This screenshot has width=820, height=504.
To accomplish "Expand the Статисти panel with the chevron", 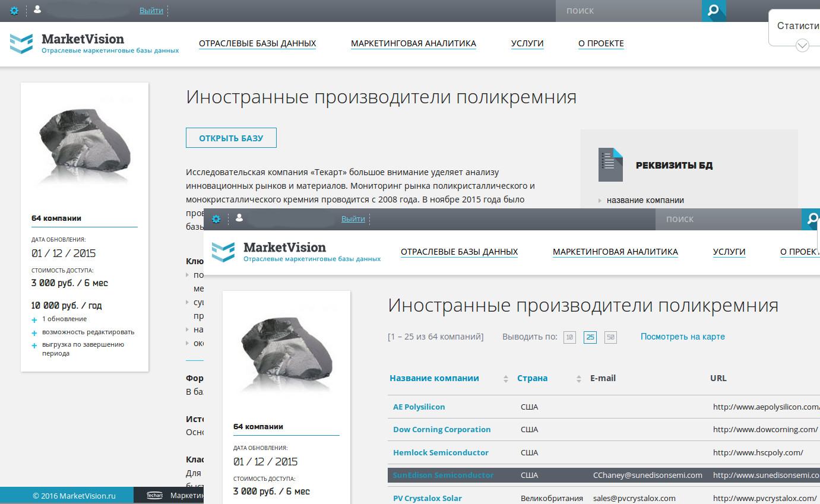I will pos(802,45).
